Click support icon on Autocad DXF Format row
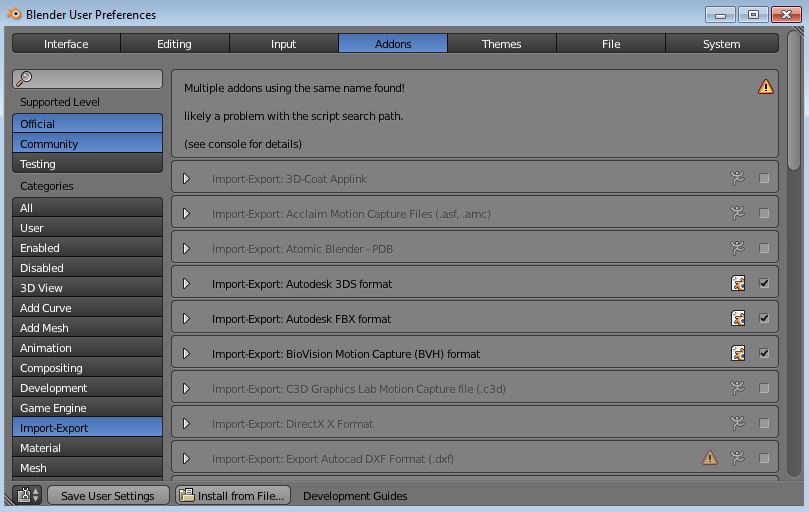The height and width of the screenshot is (512, 809). (738, 458)
